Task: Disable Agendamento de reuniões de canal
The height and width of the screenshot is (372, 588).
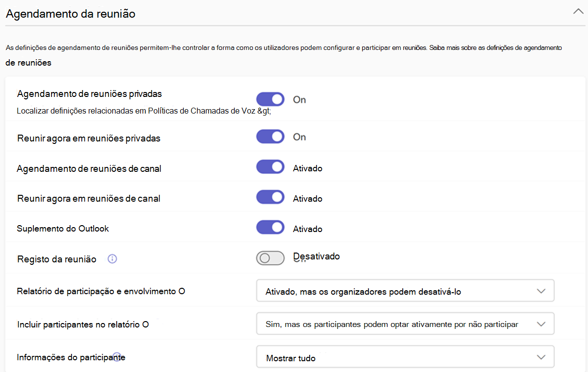Action: (x=270, y=167)
